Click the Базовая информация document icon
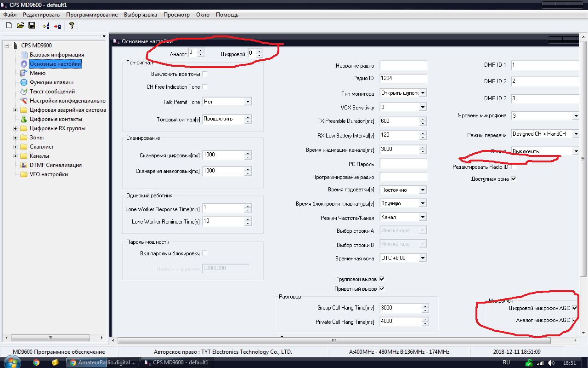Viewport: 588px width, 368px height. pyautogui.click(x=24, y=55)
